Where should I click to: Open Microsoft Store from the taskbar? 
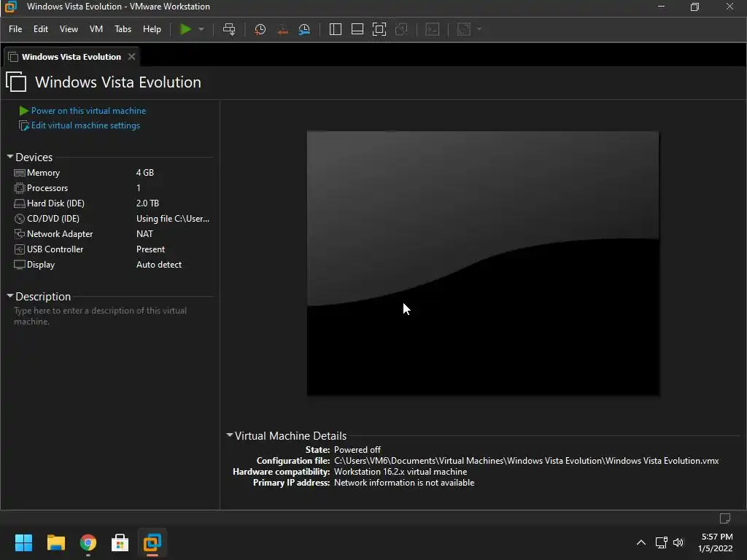(x=120, y=542)
